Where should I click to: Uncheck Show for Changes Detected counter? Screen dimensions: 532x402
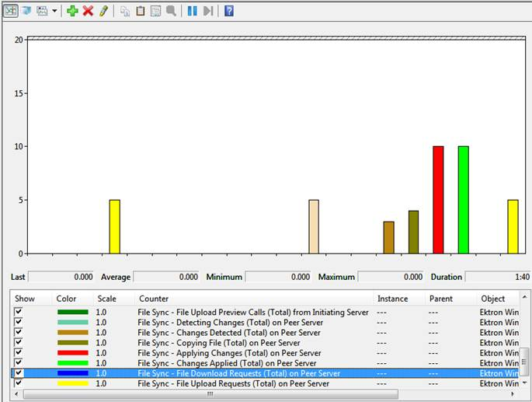18,332
